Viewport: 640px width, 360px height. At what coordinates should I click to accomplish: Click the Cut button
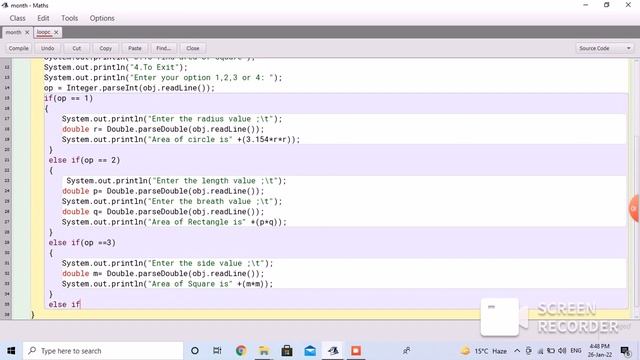point(77,48)
